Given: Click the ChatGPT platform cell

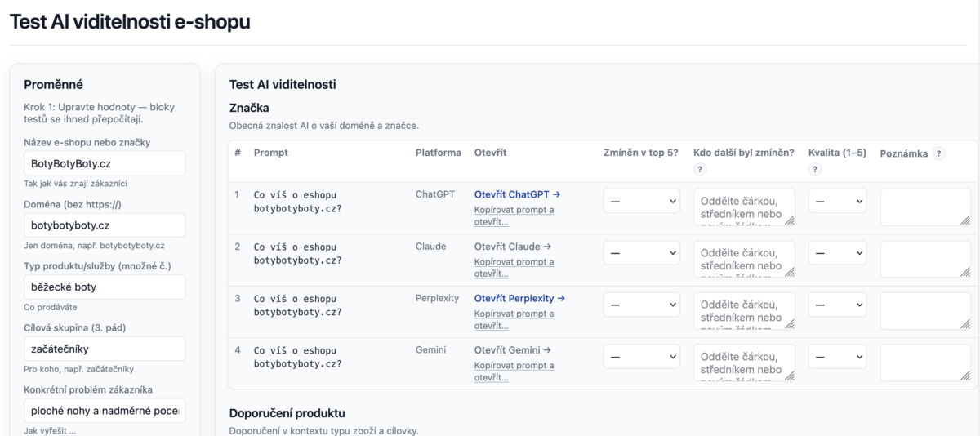Looking at the screenshot, I should (x=435, y=194).
